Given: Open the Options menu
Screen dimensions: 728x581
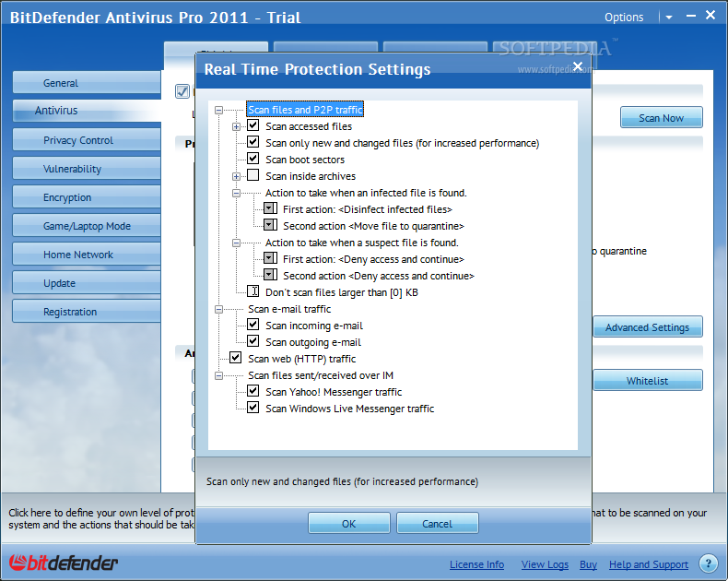Looking at the screenshot, I should tap(624, 18).
